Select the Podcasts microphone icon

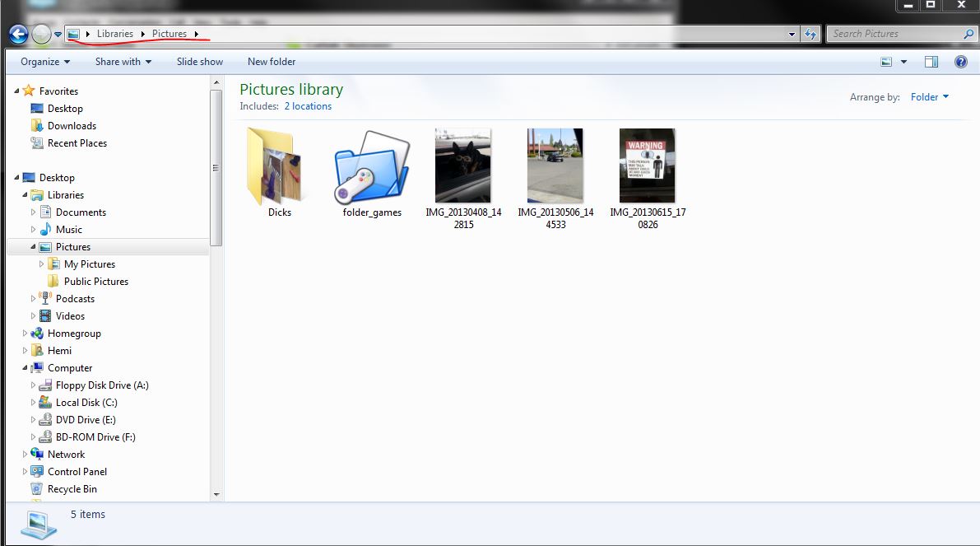pos(45,297)
